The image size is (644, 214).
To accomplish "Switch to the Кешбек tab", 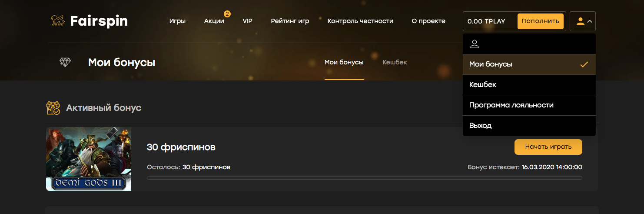I will (395, 63).
